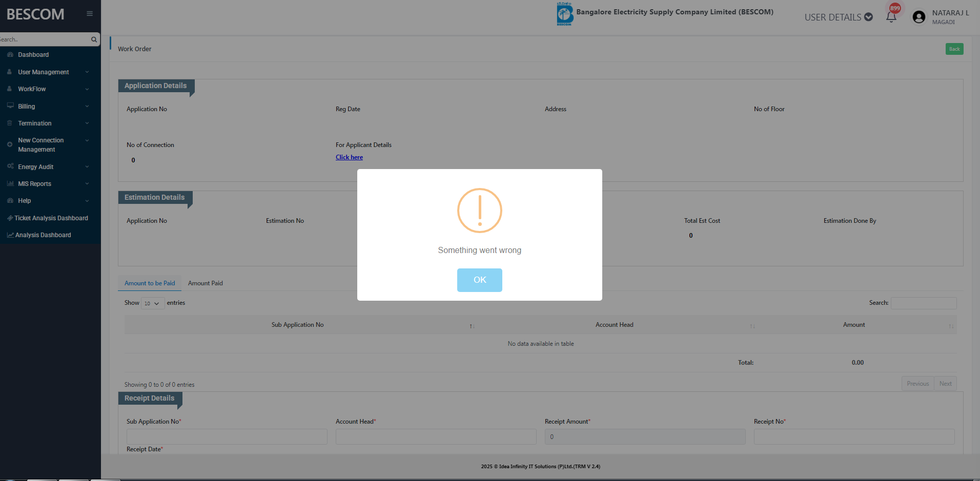Screen dimensions: 980x481
Task: Switch to the Amount Paid tab
Action: pos(206,283)
